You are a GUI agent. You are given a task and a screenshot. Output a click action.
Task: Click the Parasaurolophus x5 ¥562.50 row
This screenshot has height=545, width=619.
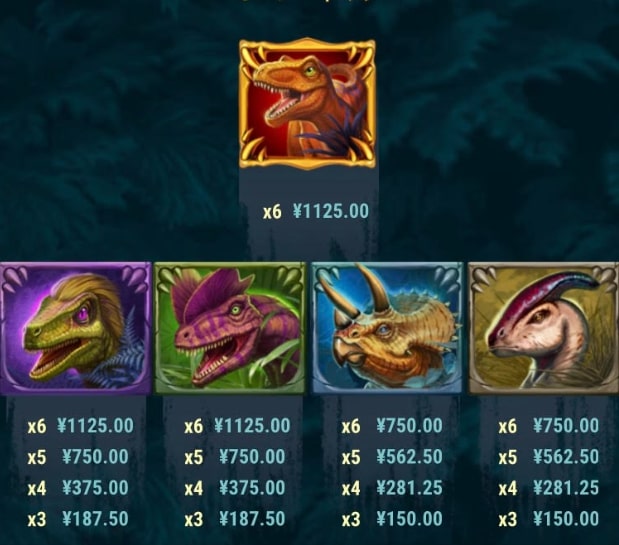click(x=549, y=457)
